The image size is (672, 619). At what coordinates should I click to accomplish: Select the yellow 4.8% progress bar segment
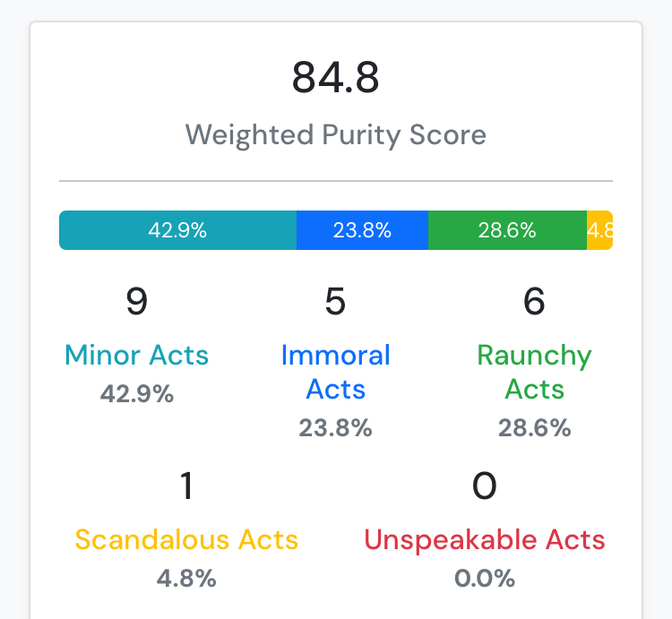coord(599,230)
